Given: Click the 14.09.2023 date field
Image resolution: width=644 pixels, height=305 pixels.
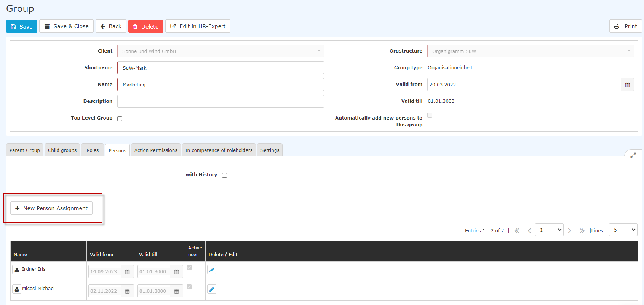Looking at the screenshot, I should pos(105,271).
